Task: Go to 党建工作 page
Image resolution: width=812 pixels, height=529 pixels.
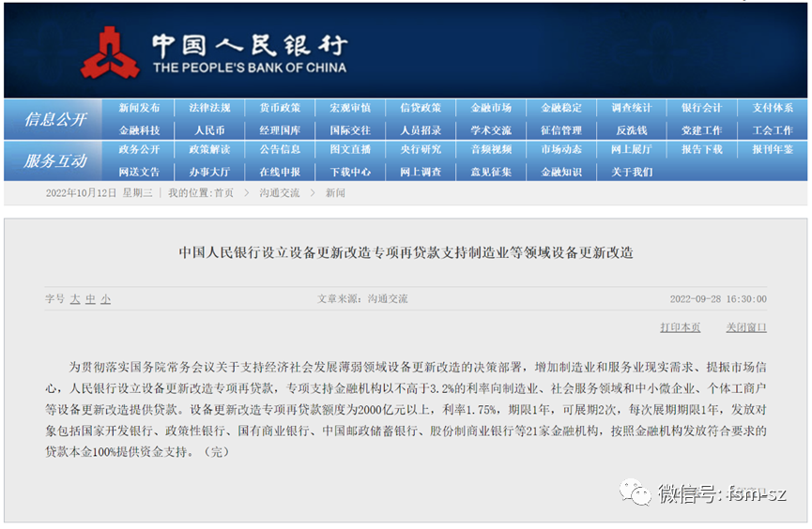Action: (701, 130)
